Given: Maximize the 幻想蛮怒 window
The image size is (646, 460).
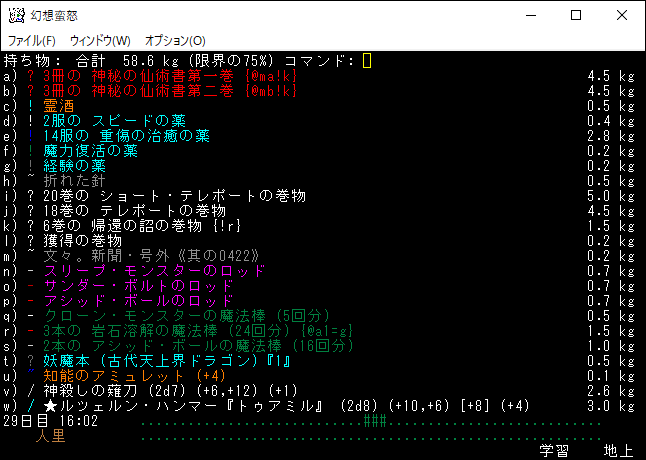Looking at the screenshot, I should 576,16.
